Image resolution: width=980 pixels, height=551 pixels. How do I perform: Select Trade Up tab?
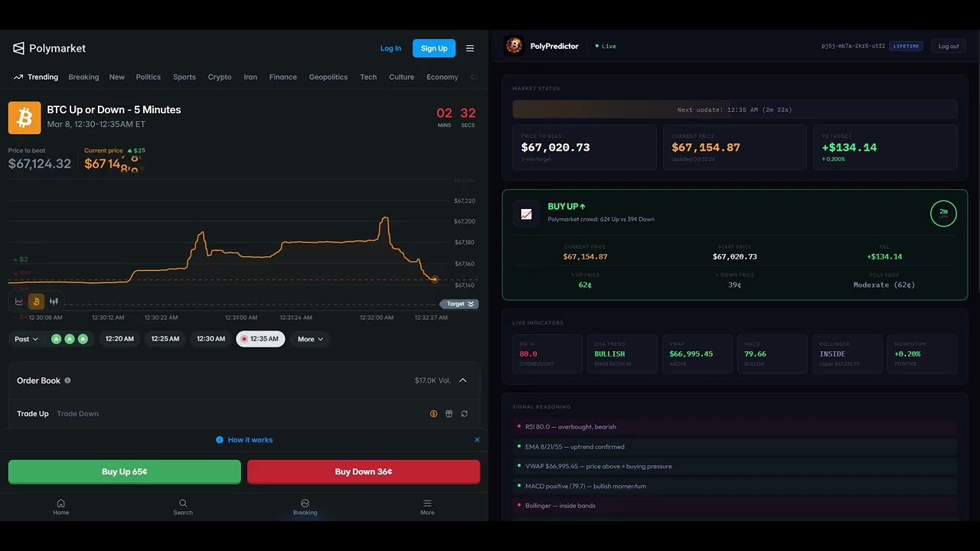33,414
